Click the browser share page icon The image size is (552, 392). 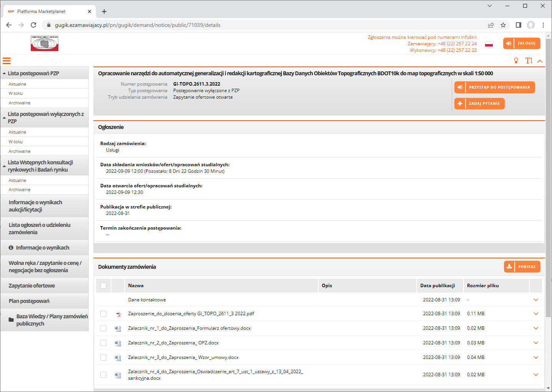click(491, 25)
